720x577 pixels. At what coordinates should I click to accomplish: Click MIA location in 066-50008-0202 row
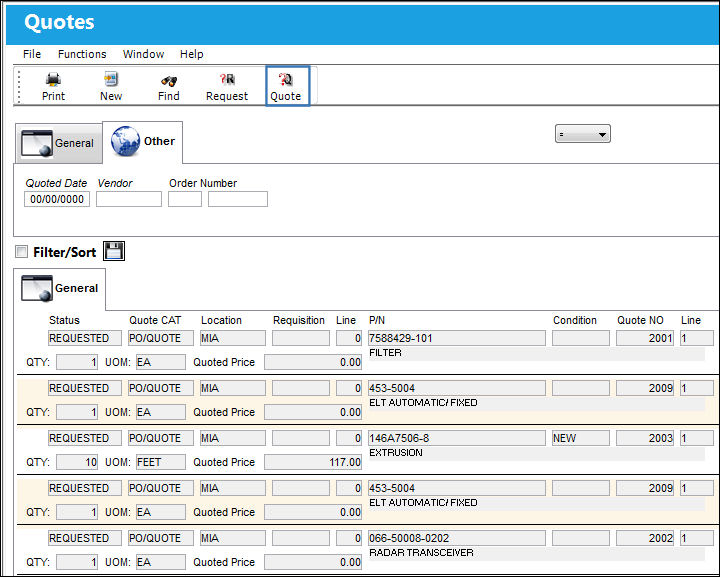(x=233, y=538)
